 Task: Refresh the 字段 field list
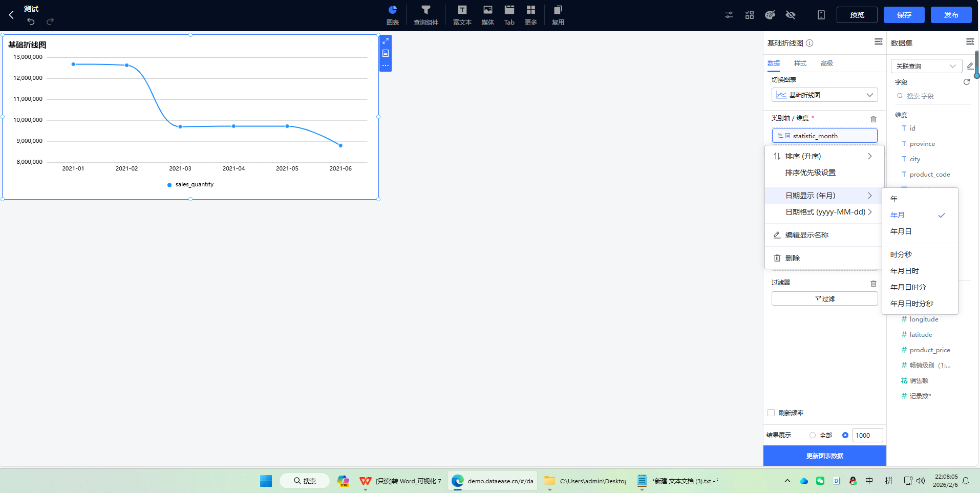coord(967,82)
